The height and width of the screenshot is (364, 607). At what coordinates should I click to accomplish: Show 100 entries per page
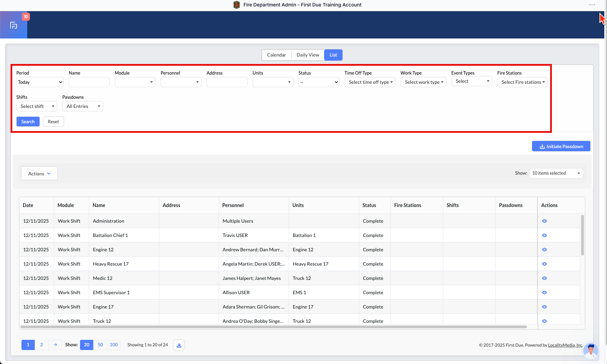coord(114,345)
